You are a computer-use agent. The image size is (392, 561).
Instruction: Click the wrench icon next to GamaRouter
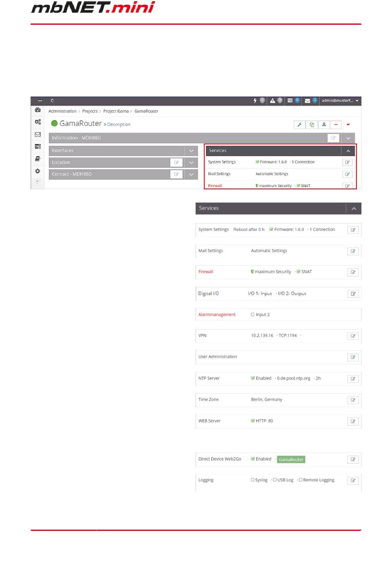pyautogui.click(x=300, y=125)
